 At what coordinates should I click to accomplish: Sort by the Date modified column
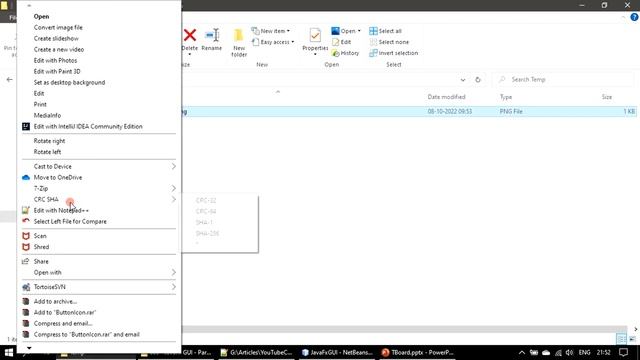(x=446, y=97)
